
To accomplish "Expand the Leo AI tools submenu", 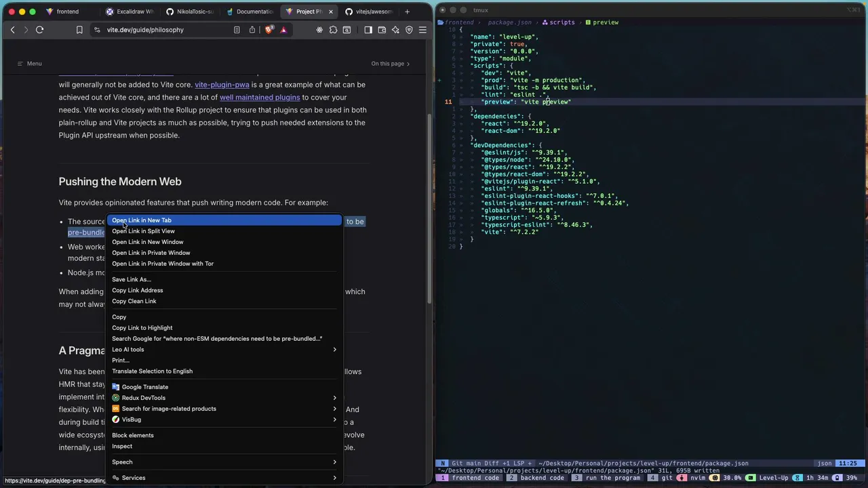I will [x=225, y=350].
